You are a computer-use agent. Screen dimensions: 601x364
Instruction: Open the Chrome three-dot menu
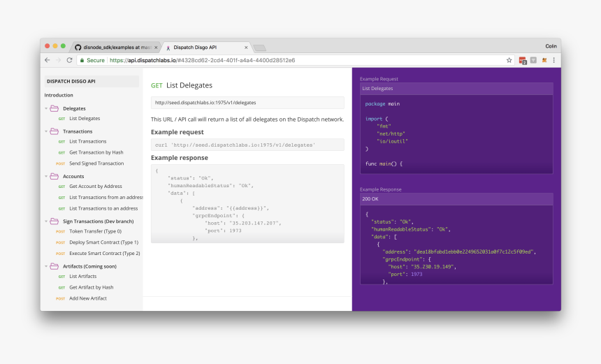click(x=554, y=60)
